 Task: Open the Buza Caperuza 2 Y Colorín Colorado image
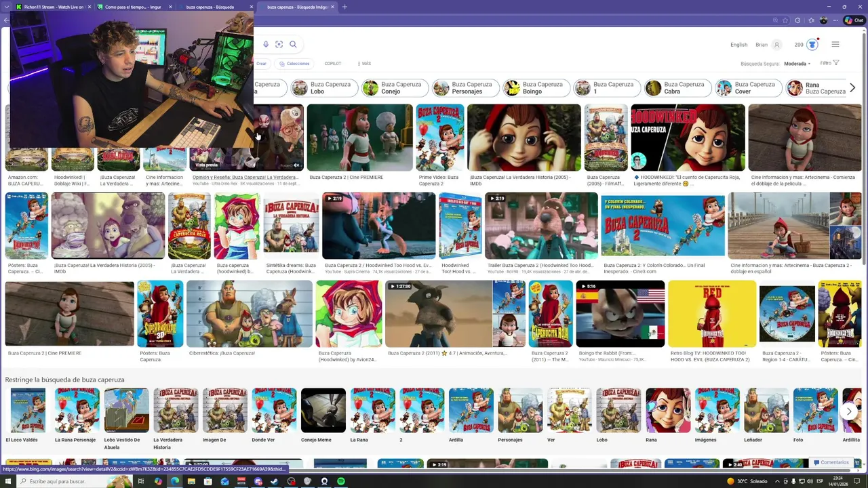click(663, 226)
